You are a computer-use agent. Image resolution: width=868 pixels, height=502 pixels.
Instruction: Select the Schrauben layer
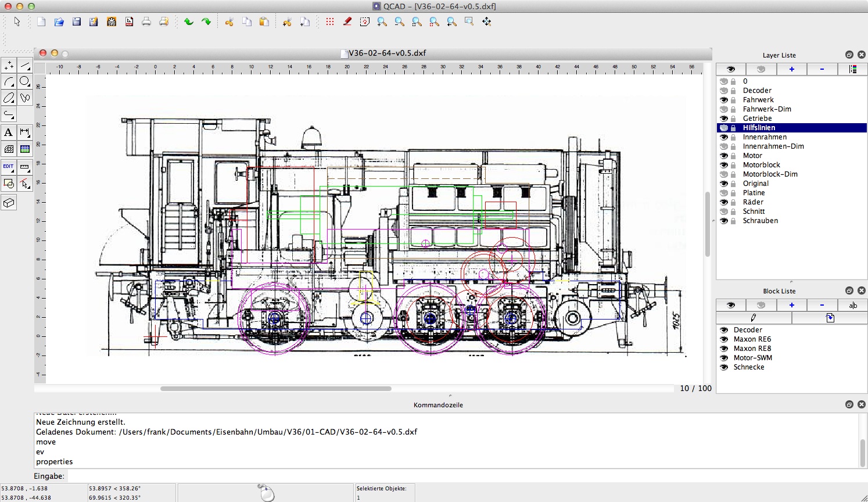tap(760, 221)
